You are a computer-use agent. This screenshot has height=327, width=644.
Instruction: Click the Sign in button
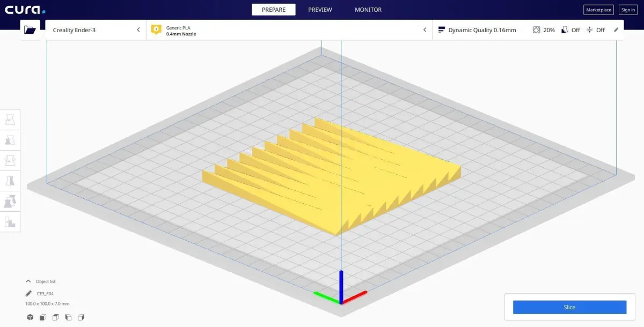click(x=627, y=10)
